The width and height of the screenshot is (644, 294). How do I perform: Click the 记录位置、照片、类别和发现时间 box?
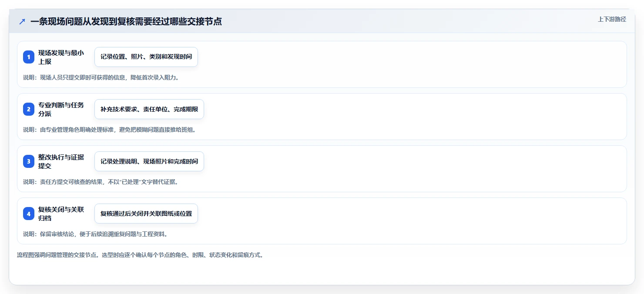point(146,57)
